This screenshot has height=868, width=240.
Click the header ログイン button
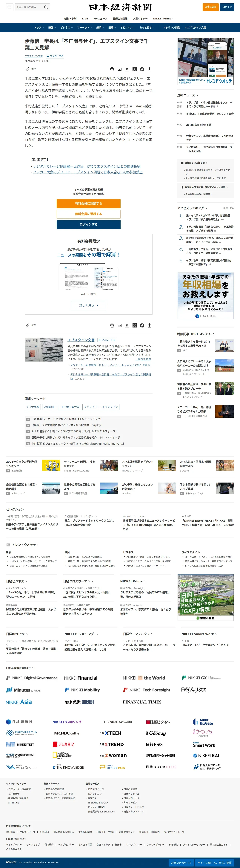coord(227,7)
